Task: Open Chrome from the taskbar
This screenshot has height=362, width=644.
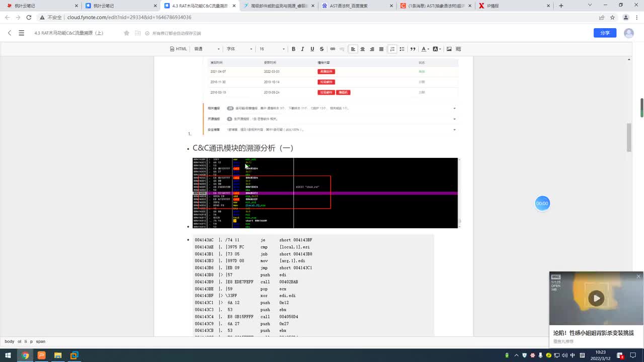Action: pos(25,355)
